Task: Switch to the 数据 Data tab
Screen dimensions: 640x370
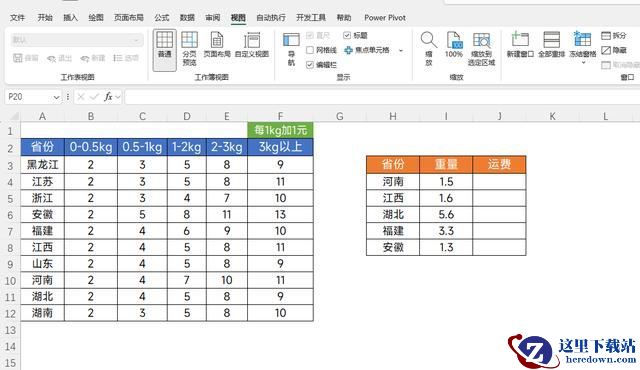Action: coord(187,18)
